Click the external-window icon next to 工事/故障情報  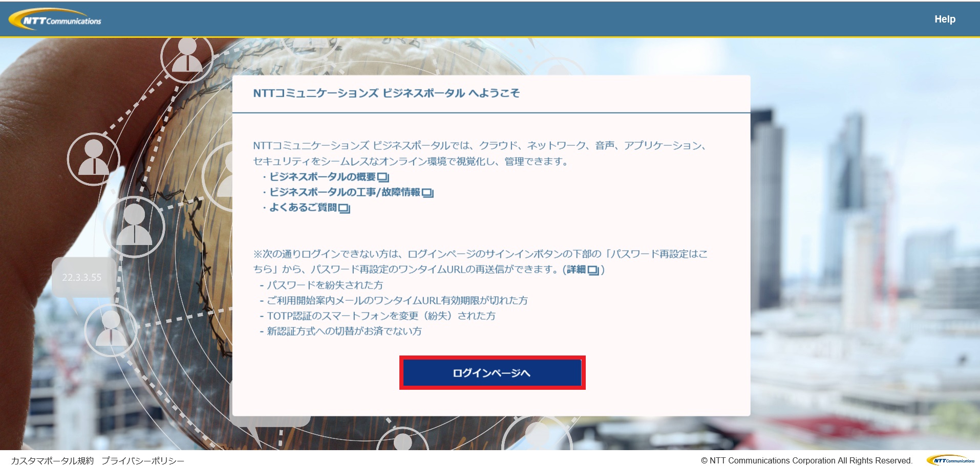(428, 193)
